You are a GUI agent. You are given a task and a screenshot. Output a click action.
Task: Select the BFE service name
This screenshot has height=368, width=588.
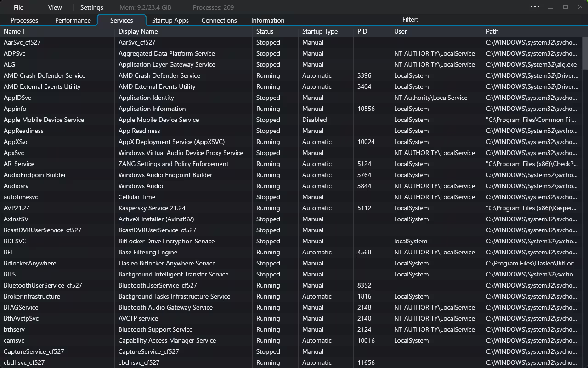tap(9, 252)
